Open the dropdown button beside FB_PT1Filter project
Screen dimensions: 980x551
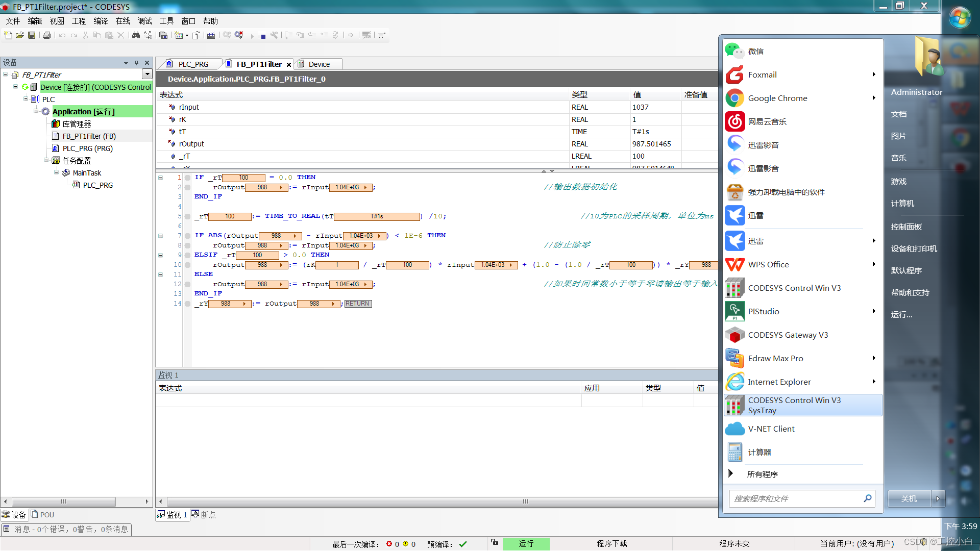(x=148, y=74)
